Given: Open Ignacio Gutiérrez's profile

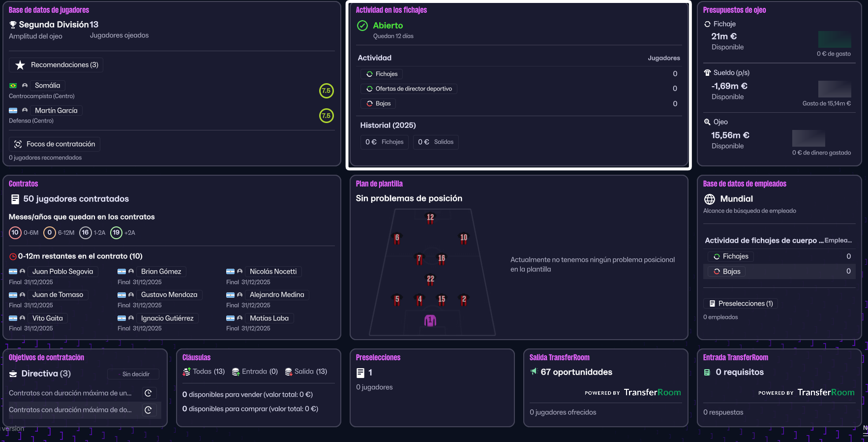Looking at the screenshot, I should tap(167, 318).
